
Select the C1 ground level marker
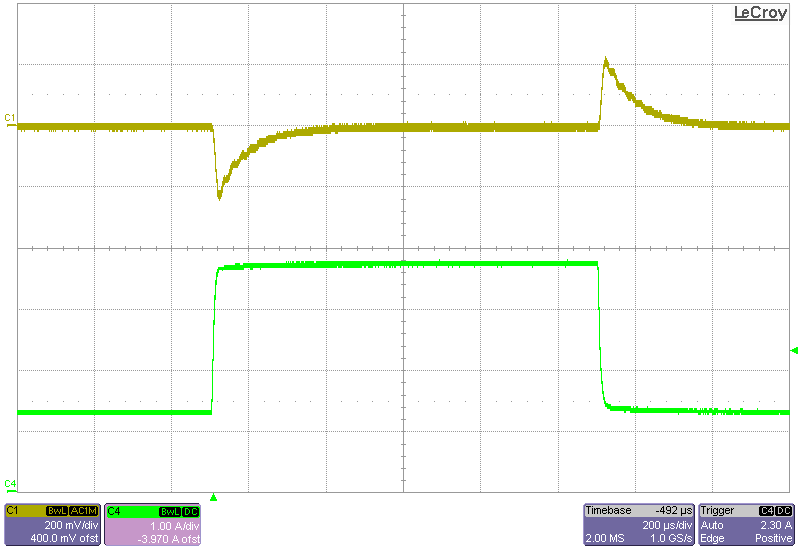pyautogui.click(x=10, y=119)
